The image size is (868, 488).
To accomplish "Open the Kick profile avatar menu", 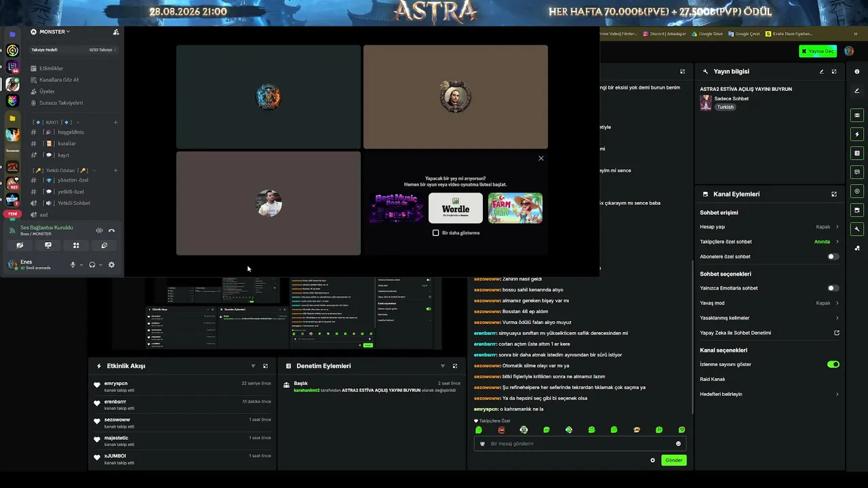I will (849, 52).
